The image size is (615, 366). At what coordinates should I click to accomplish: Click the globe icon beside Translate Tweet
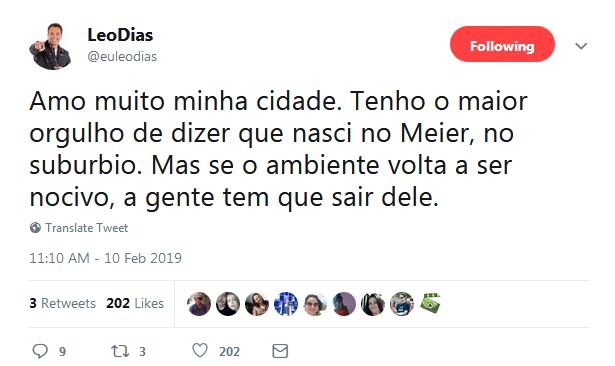click(x=35, y=228)
